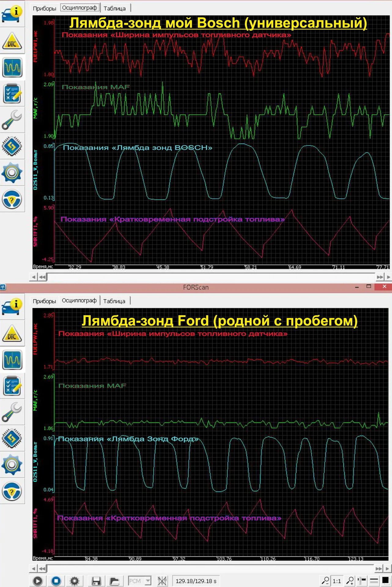Click right arrow of upper graph scrollbar
This screenshot has width=392, height=587.
pyautogui.click(x=388, y=277)
